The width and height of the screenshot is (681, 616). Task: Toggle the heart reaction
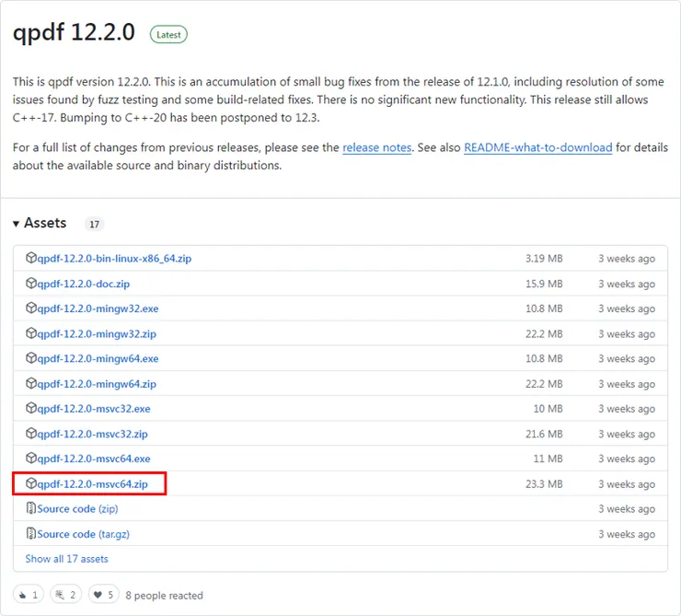104,594
